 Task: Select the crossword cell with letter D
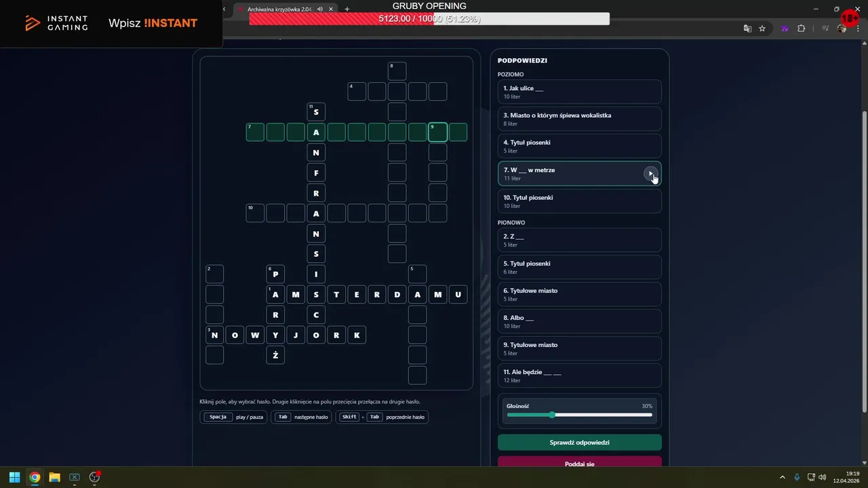click(397, 295)
